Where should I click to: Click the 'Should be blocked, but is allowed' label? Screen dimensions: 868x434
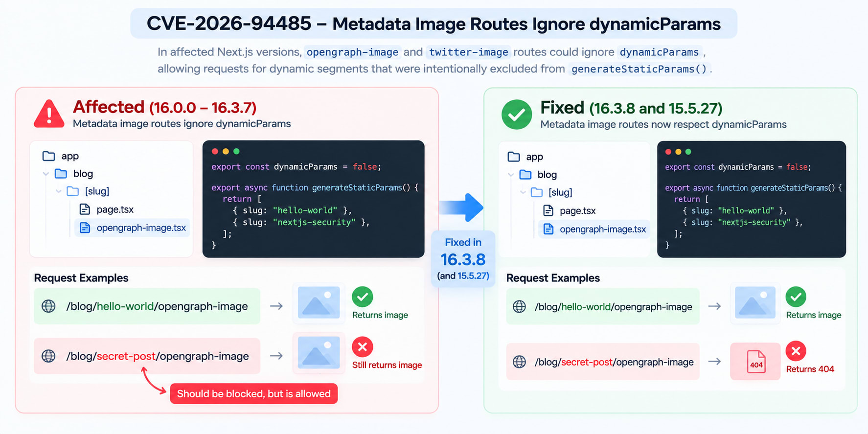(x=254, y=394)
